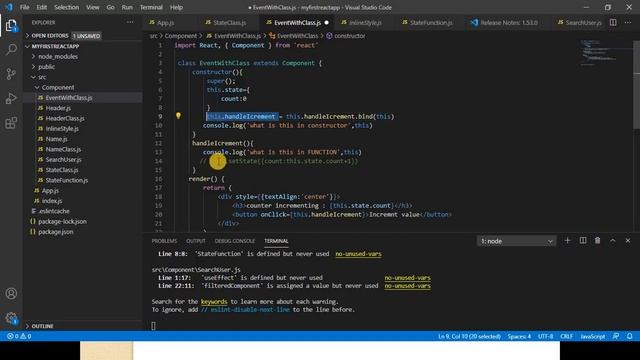
Task: Expand the public folder
Action: click(46, 67)
